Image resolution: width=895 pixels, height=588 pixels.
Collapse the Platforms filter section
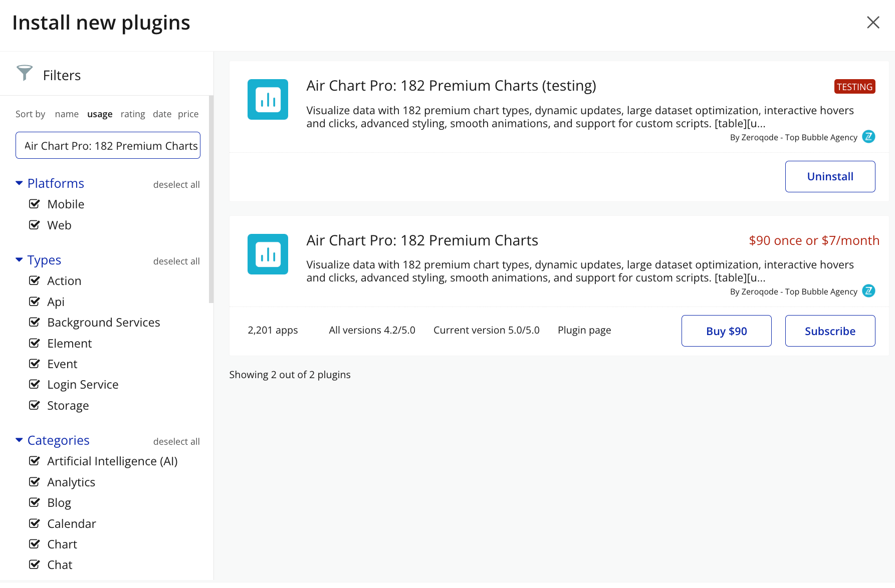pyautogui.click(x=19, y=183)
